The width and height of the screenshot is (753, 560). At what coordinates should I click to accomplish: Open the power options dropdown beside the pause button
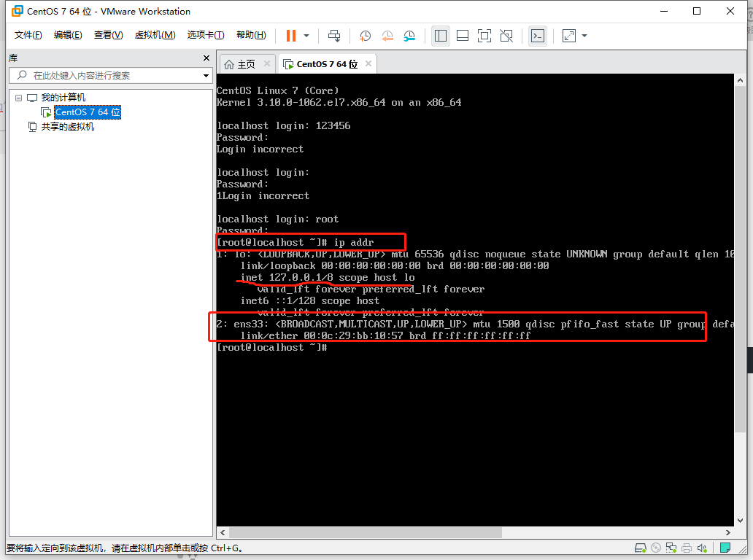coord(306,36)
